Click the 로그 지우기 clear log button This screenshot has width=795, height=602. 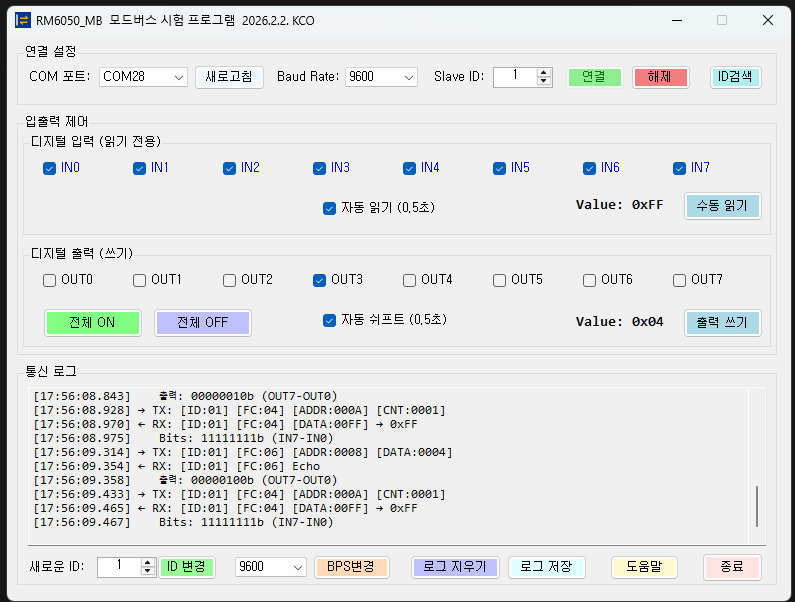(x=455, y=567)
